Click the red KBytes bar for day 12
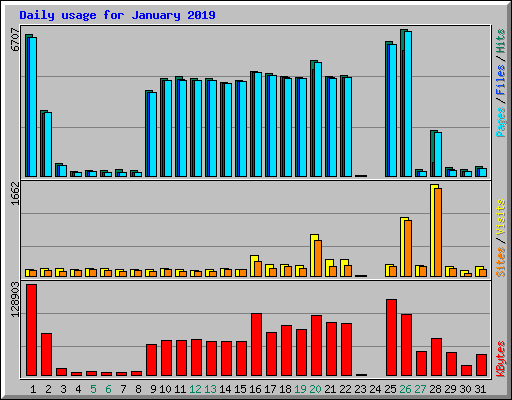512x400 pixels. tap(196, 358)
